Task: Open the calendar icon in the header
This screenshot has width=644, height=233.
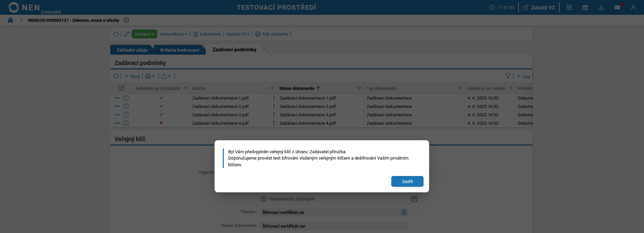Action: pyautogui.click(x=585, y=7)
